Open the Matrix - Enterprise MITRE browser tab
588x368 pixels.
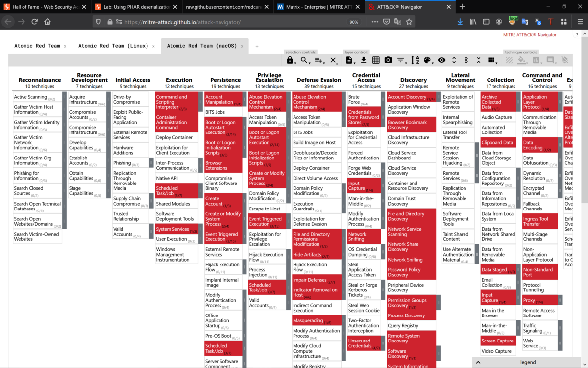[318, 7]
